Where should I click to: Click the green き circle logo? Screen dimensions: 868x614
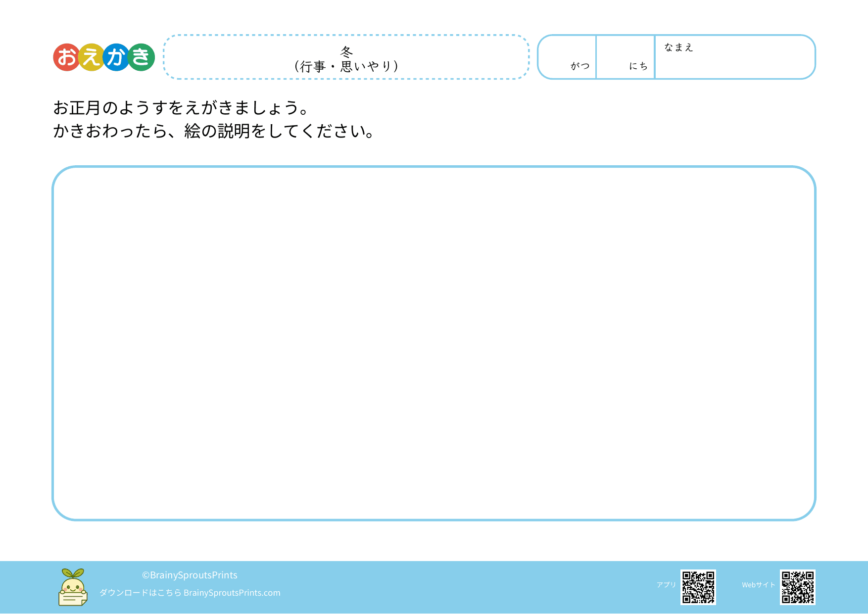point(142,57)
